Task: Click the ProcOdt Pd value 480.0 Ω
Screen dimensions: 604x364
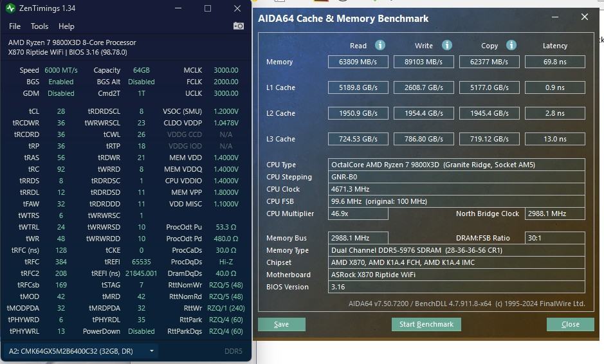Action: 226,239
